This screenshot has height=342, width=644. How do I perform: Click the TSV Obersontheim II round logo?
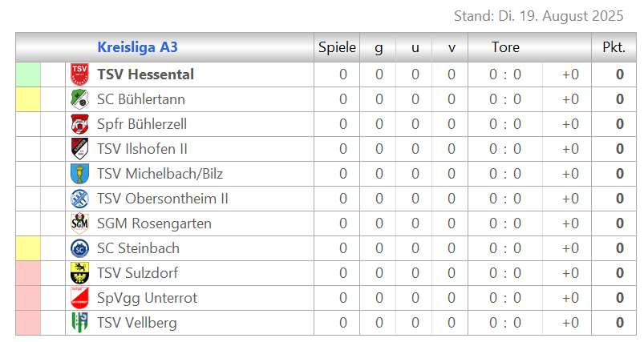79,199
